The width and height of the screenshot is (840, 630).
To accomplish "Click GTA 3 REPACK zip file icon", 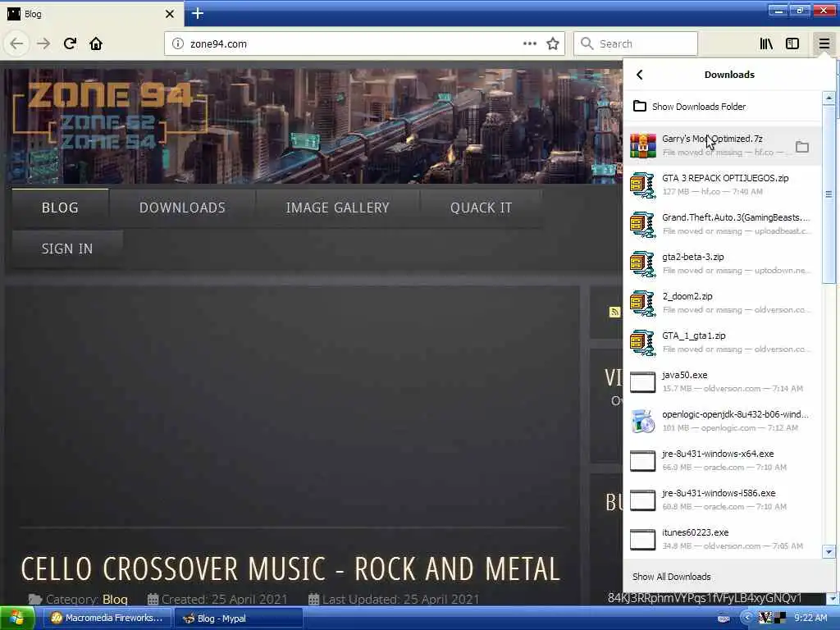I will (643, 185).
